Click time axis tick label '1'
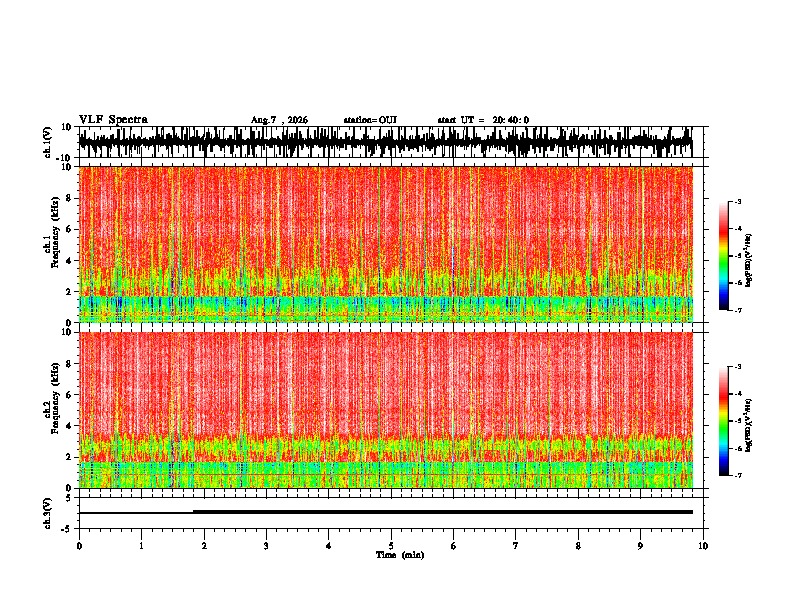 click(x=141, y=546)
